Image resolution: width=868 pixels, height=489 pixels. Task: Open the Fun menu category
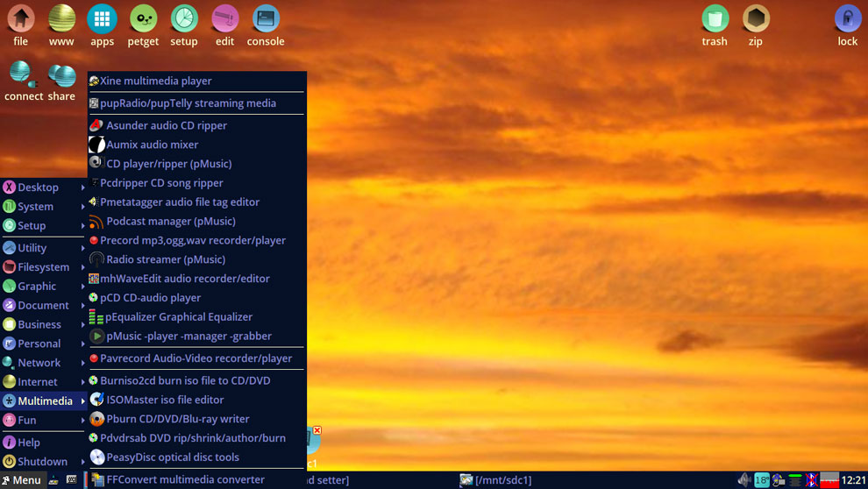(44, 420)
